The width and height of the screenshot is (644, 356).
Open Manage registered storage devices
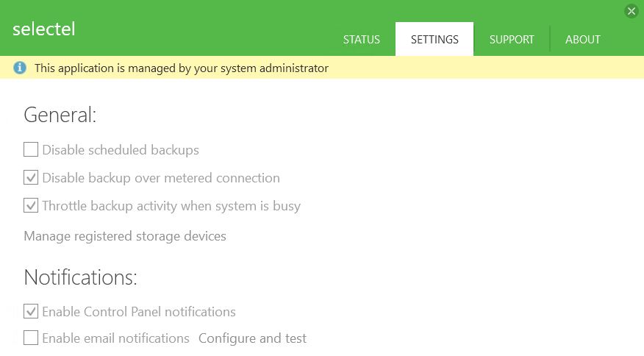click(125, 236)
